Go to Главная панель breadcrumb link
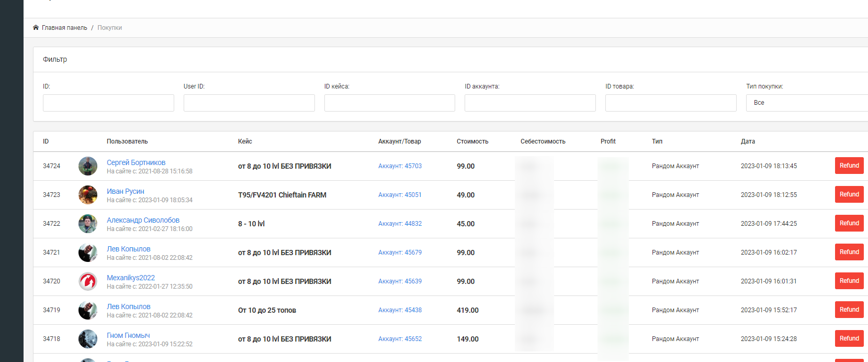 point(64,28)
